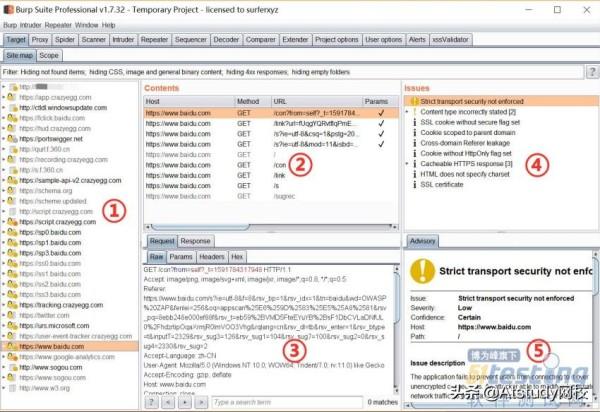Switch to the Scope sub-tab
The image size is (600, 412).
tap(49, 55)
